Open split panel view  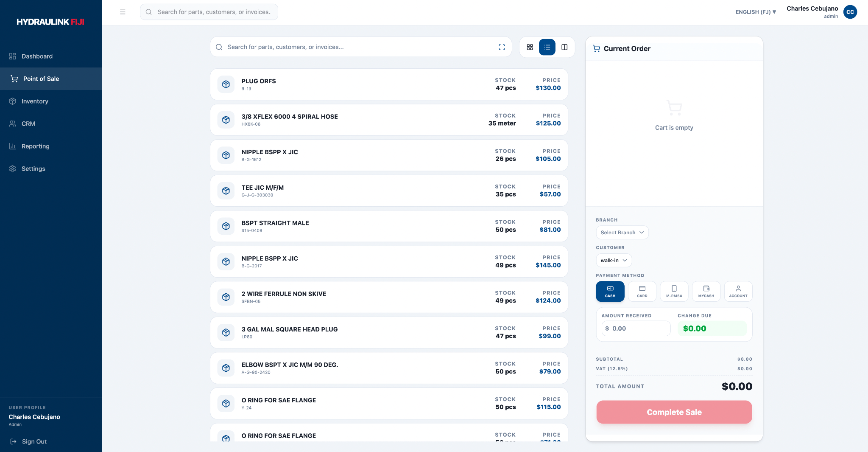[x=564, y=47]
